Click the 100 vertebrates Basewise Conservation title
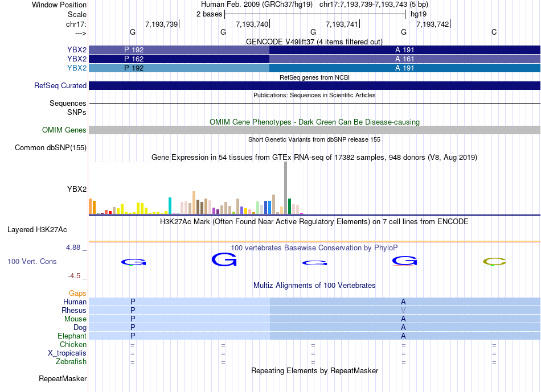Screen dimensions: 541x392 [x=314, y=247]
